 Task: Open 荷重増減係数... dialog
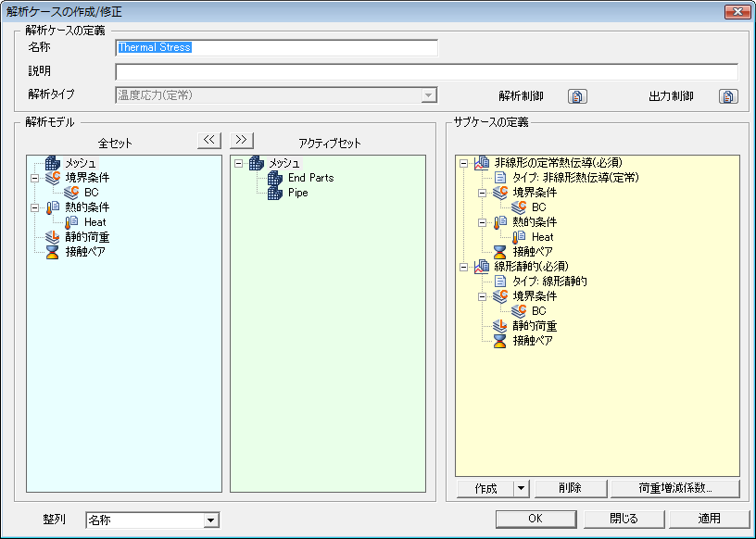coord(675,488)
